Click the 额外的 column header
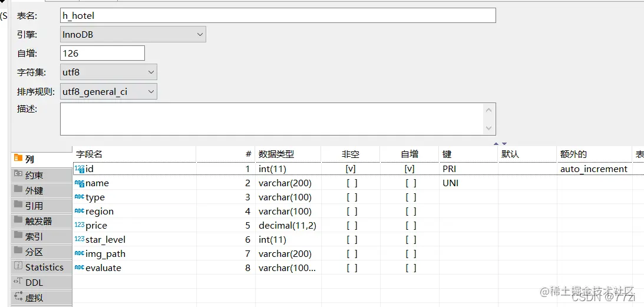The width and height of the screenshot is (644, 307). [595, 154]
